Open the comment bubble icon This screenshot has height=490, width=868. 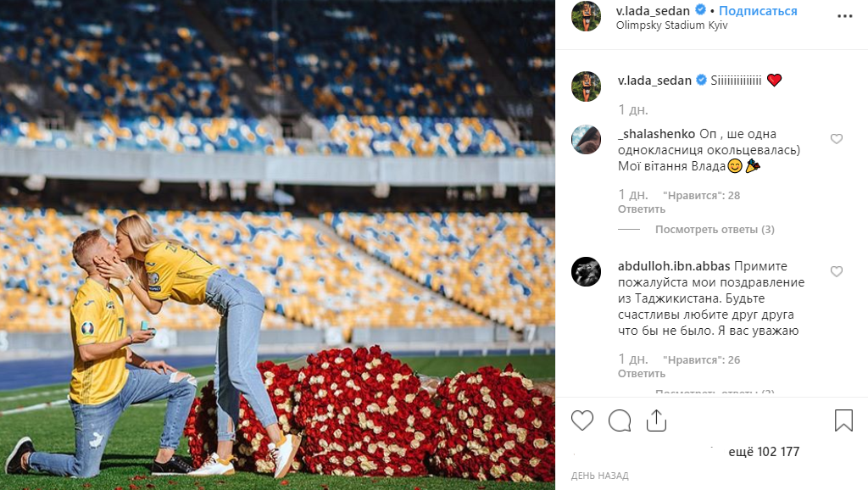click(620, 420)
